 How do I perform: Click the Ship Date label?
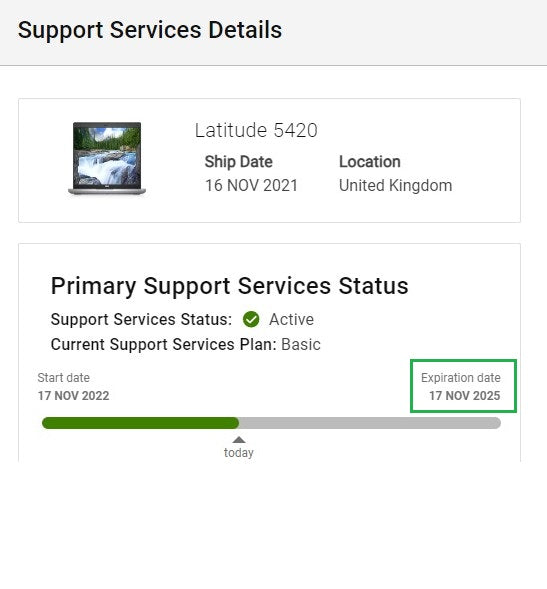click(x=239, y=162)
